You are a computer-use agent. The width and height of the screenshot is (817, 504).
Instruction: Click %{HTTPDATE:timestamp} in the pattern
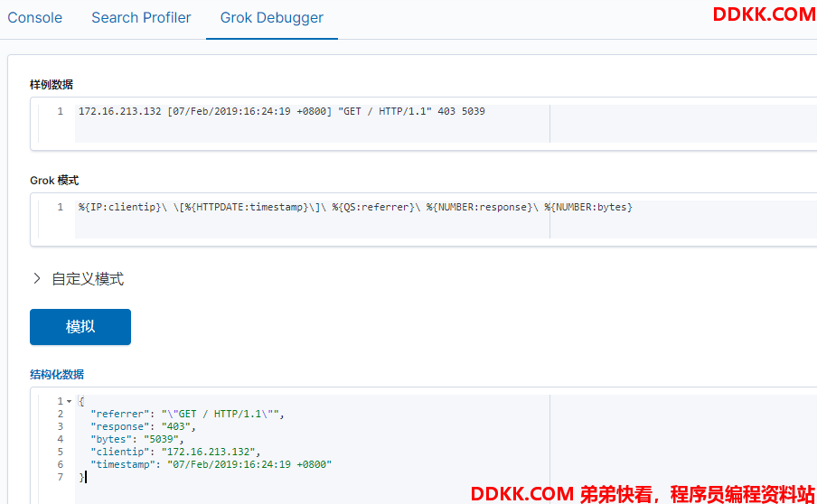click(246, 207)
